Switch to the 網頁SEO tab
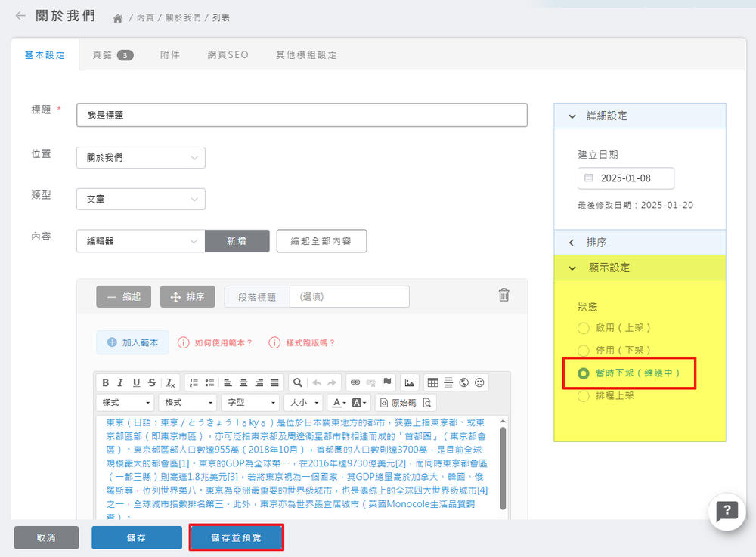Viewport: 756px width, 557px height. tap(228, 55)
